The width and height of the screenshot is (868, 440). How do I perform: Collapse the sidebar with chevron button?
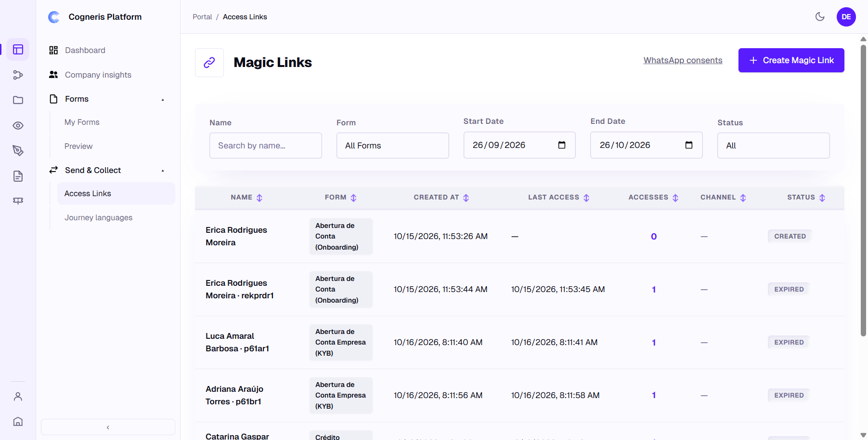108,427
